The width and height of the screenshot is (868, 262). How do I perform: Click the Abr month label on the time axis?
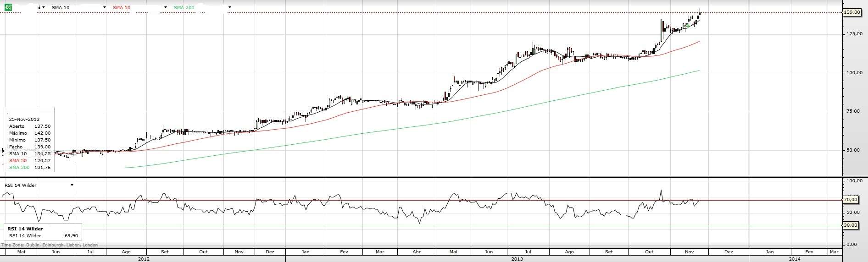pyautogui.click(x=417, y=252)
